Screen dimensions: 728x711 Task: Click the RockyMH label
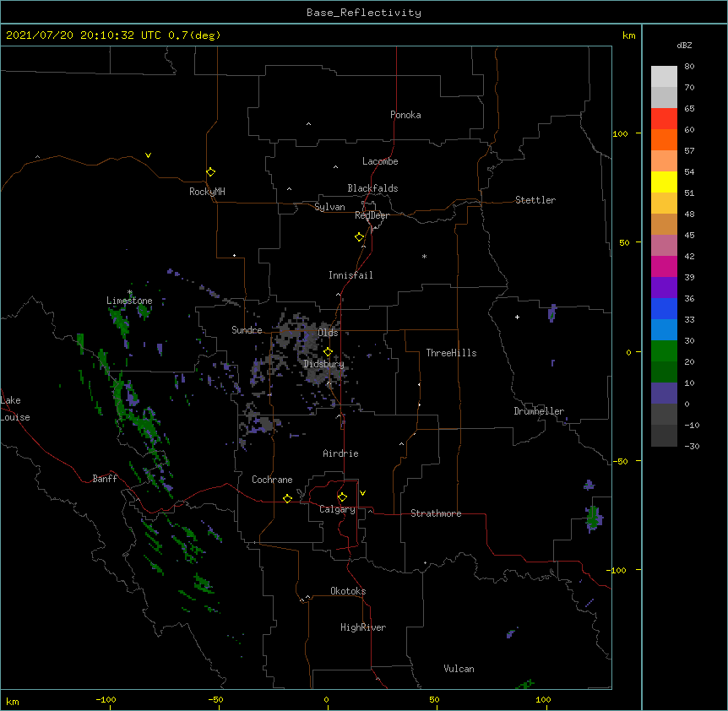207,192
